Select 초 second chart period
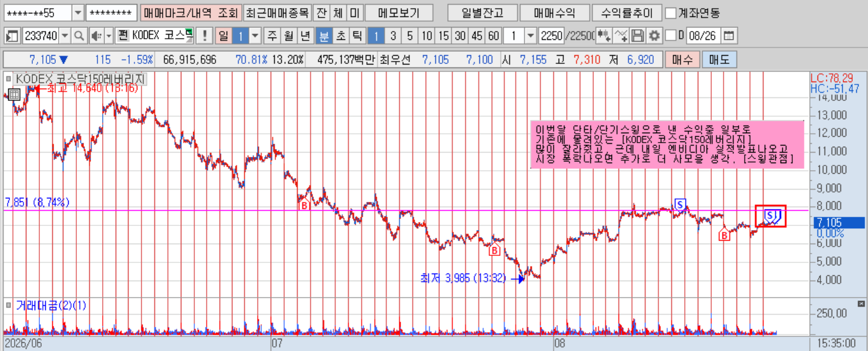This screenshot has width=868, height=351. point(340,36)
